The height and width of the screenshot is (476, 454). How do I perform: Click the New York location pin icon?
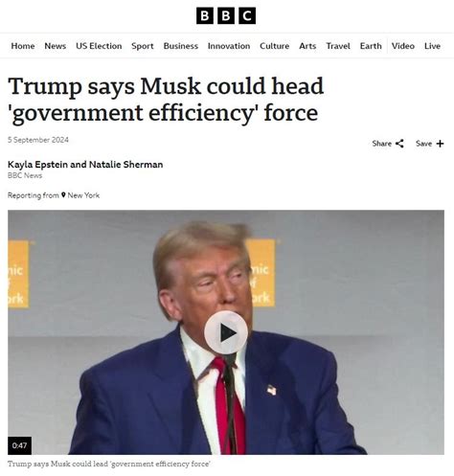(x=63, y=195)
